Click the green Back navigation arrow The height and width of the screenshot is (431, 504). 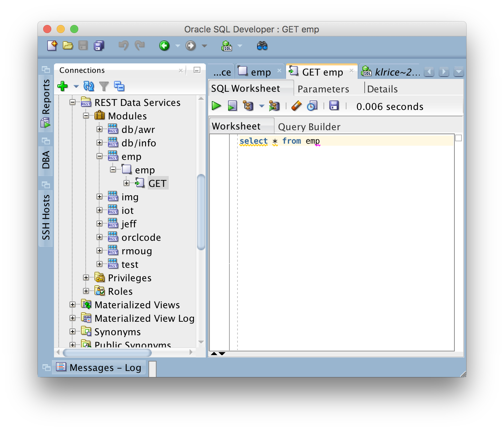pyautogui.click(x=164, y=46)
